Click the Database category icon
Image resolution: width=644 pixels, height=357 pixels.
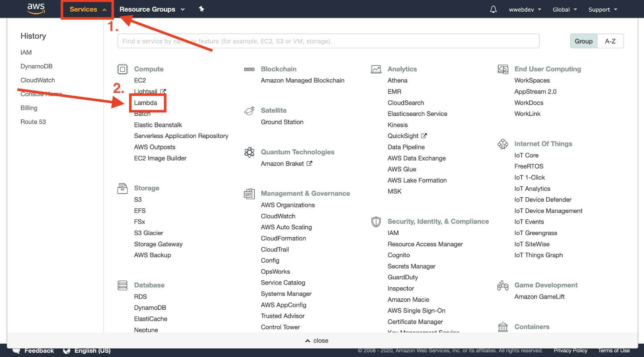(122, 285)
